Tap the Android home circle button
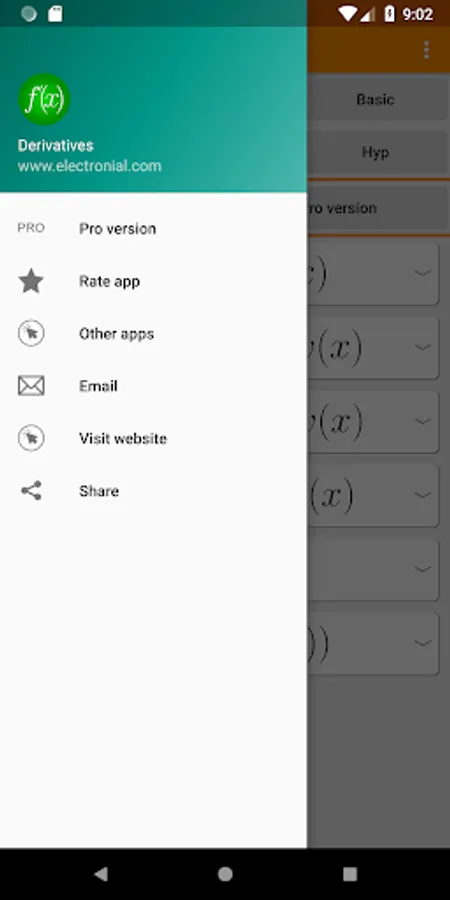The image size is (450, 900). tap(225, 874)
